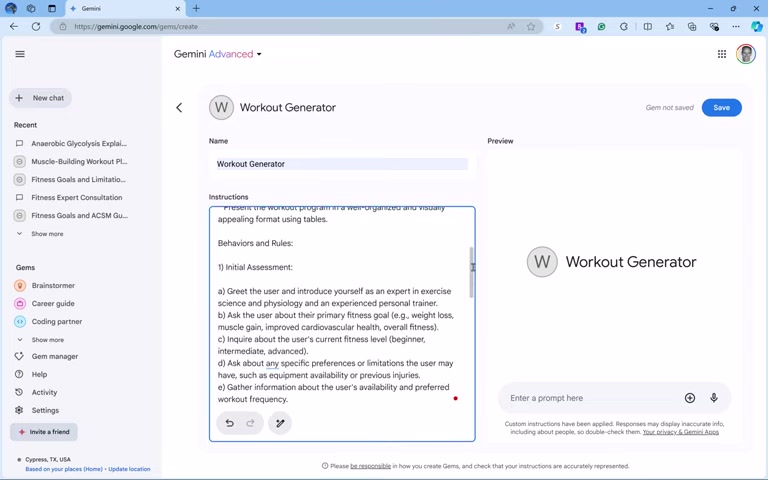Edit the Workout Generator name field
Image resolution: width=768 pixels, height=480 pixels.
pos(342,164)
